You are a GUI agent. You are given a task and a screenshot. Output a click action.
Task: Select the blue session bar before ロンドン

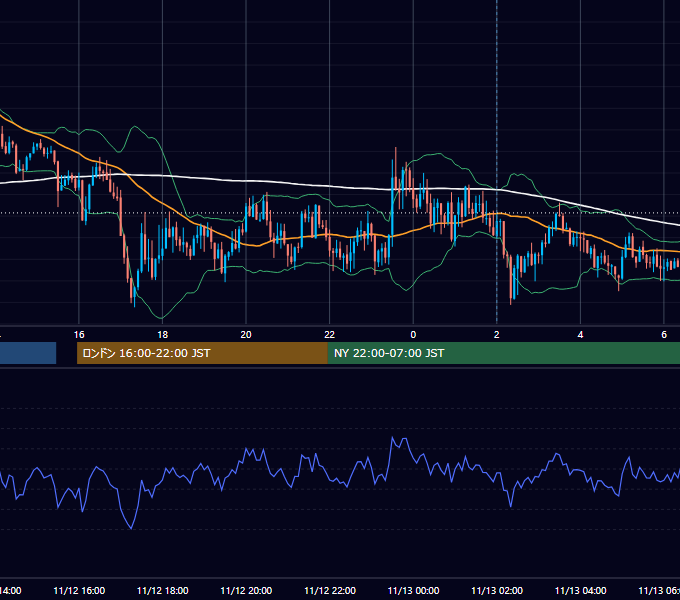click(28, 353)
